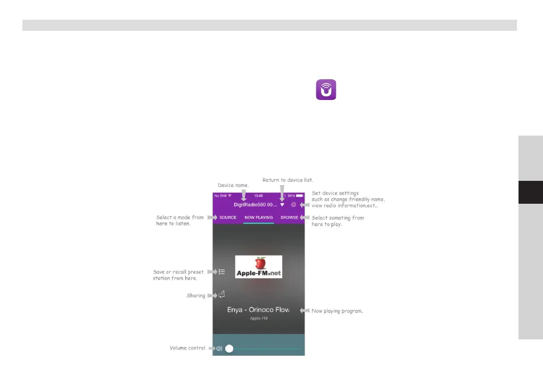Open device settings gear icon
Screen dimensions: 543x392
(x=294, y=205)
